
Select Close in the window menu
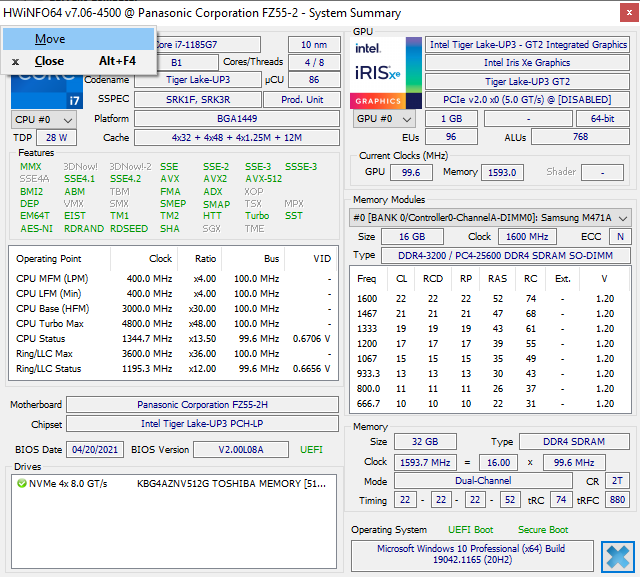[49, 61]
